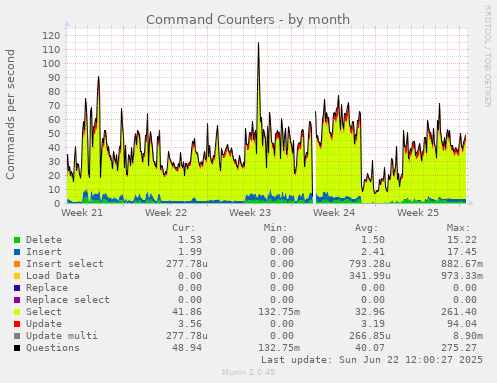Click the 'Select' legend label

tap(44, 312)
